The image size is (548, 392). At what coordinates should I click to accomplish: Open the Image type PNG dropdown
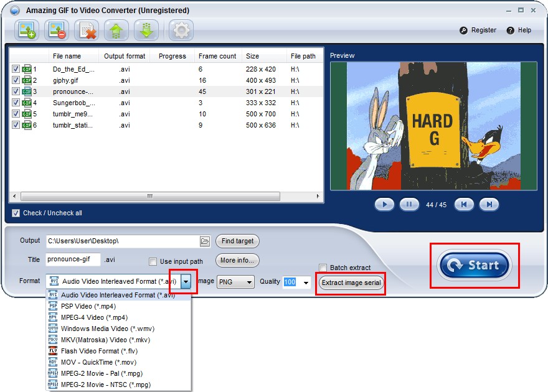point(235,282)
